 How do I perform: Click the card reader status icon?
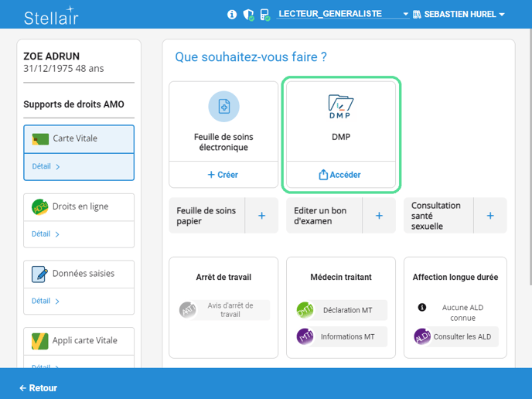tap(264, 15)
